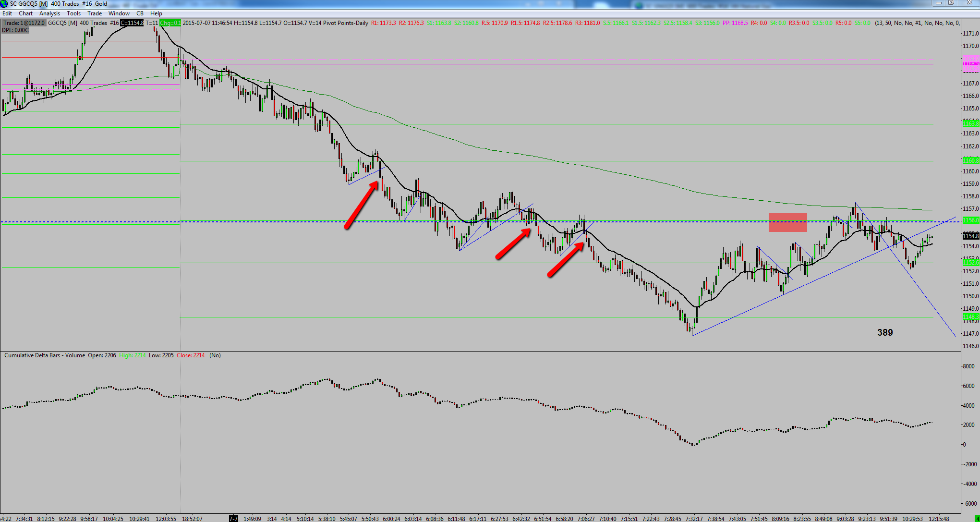Image resolution: width=980 pixels, height=522 pixels.
Task: Click the green 'High: 2214' delta value
Action: 133,355
